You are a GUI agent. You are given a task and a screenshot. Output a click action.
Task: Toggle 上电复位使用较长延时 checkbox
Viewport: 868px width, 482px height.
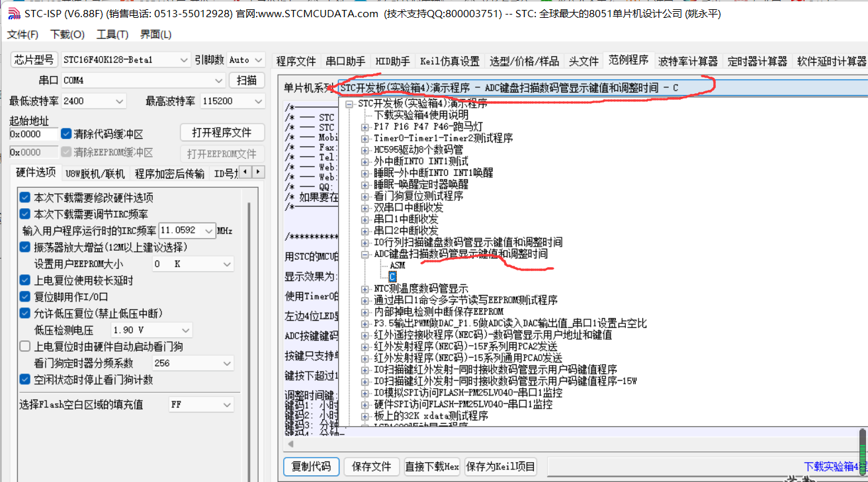(x=24, y=280)
